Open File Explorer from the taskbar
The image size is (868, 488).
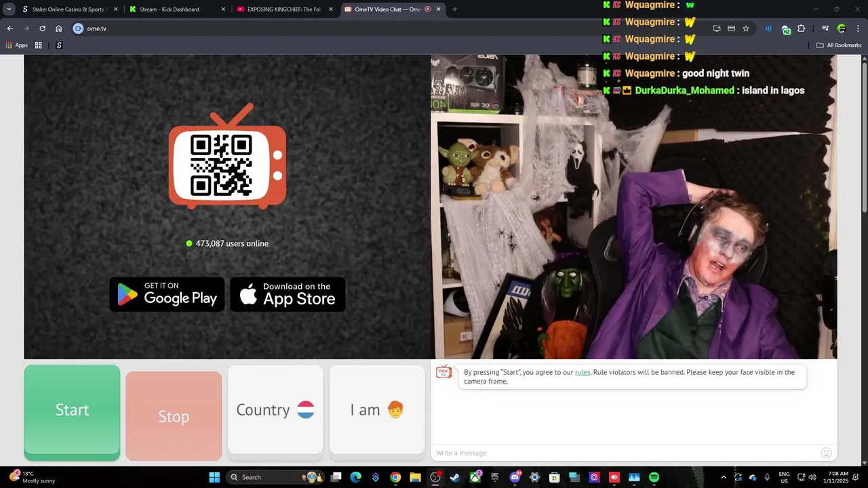(415, 477)
